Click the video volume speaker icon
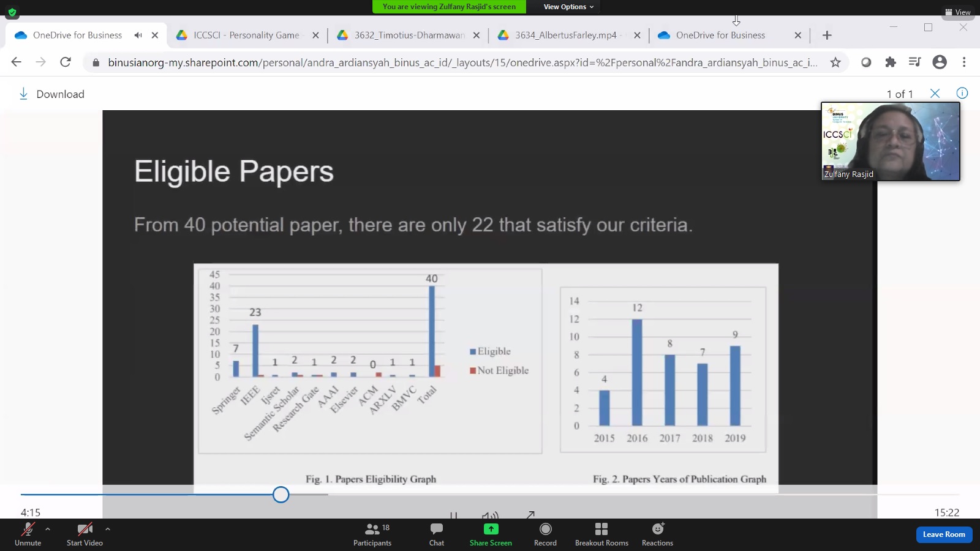The image size is (980, 551). point(490,515)
